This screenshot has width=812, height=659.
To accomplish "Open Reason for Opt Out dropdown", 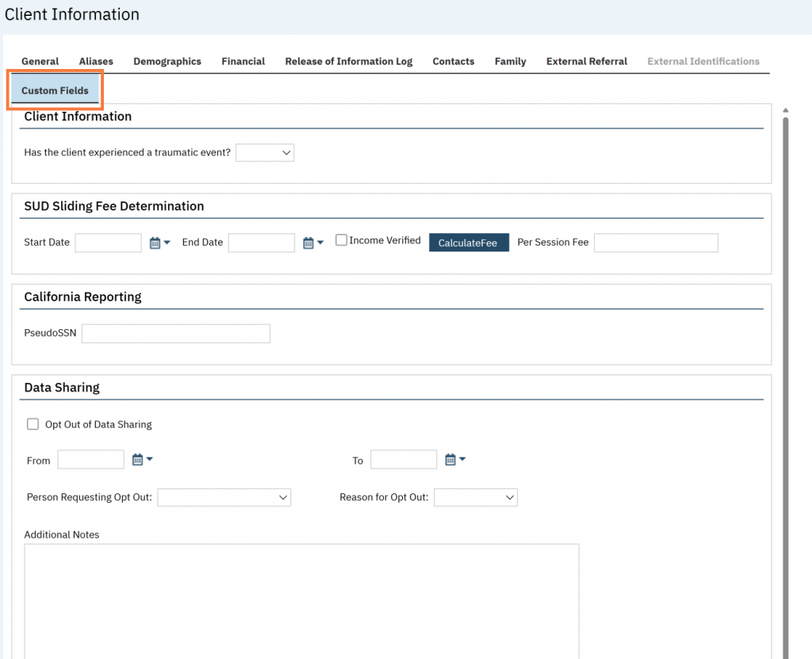I will click(x=476, y=497).
